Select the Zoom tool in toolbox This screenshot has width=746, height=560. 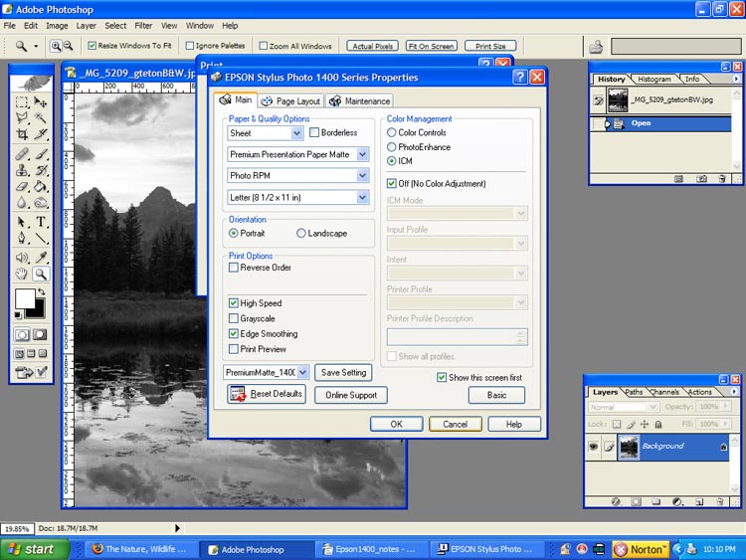(x=41, y=274)
